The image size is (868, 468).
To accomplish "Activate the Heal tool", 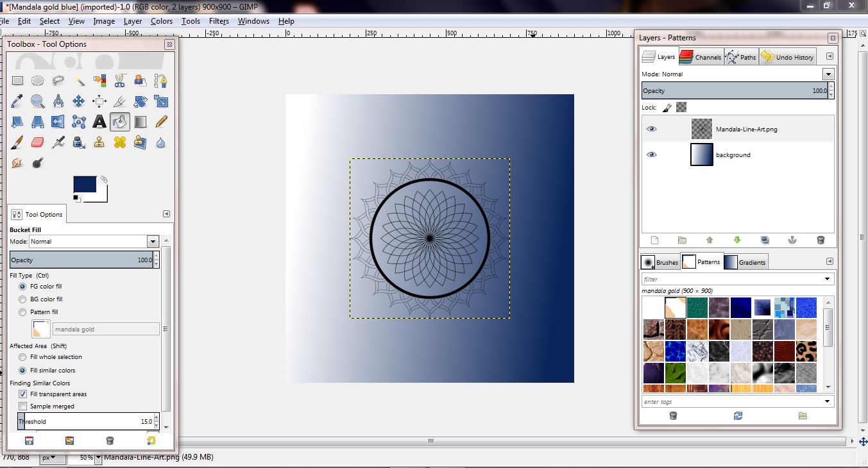I will pyautogui.click(x=120, y=142).
